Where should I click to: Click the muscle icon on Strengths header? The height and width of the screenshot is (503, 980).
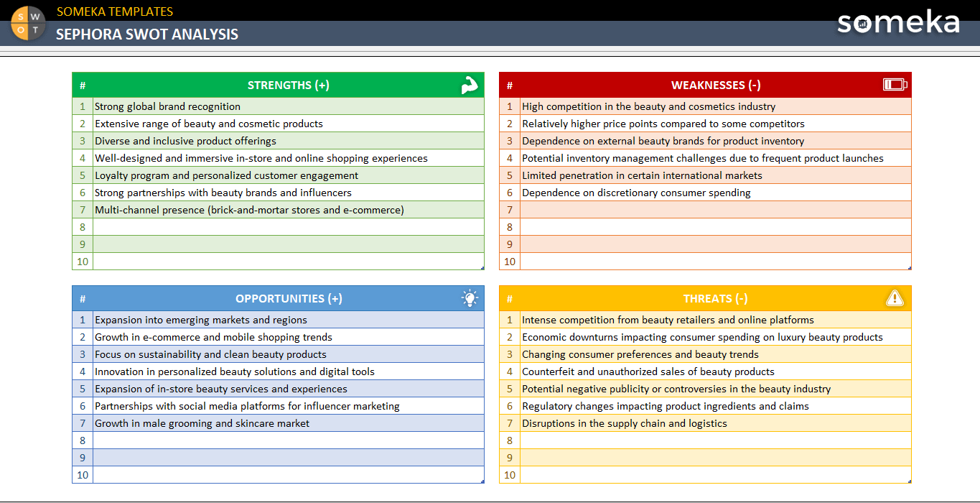(470, 84)
